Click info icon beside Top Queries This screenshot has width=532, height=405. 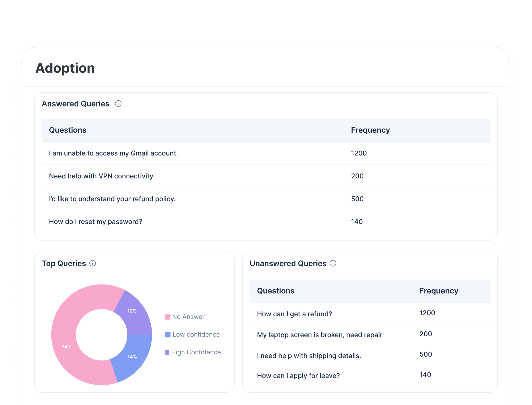(x=92, y=263)
